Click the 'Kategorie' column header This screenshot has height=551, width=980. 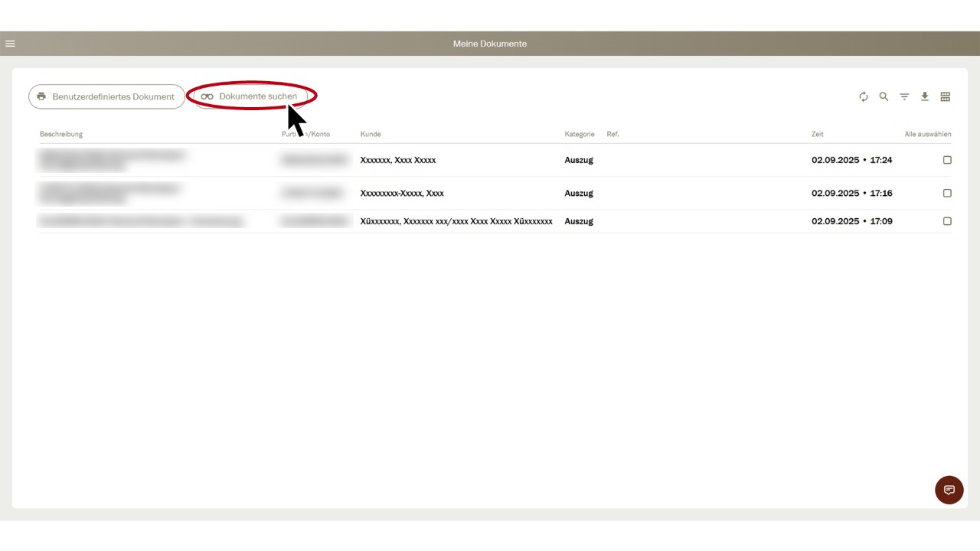tap(580, 134)
